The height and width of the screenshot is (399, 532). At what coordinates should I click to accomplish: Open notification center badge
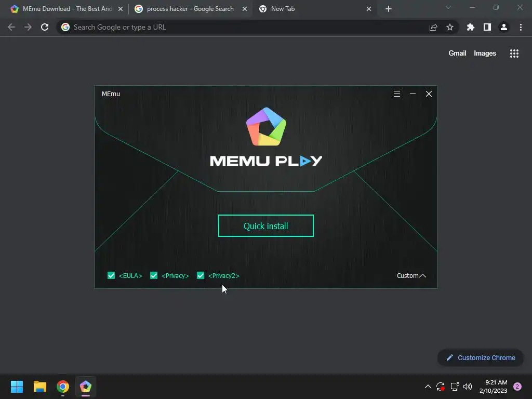[x=517, y=387]
